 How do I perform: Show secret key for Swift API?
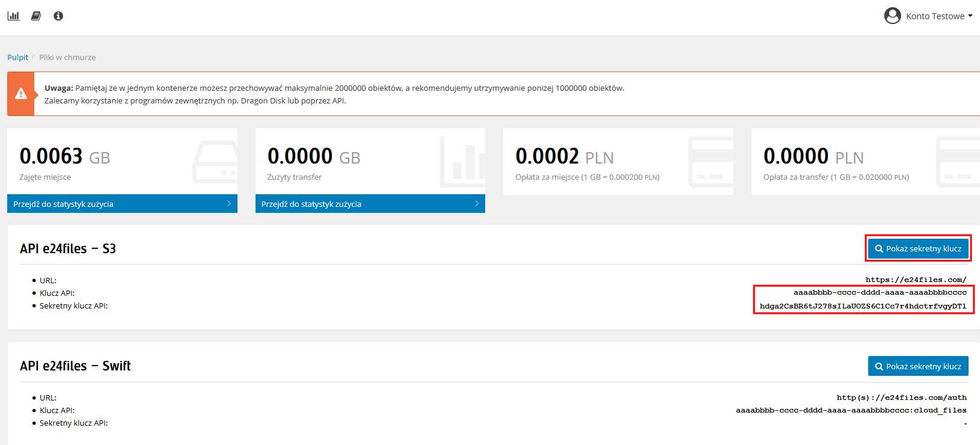pyautogui.click(x=918, y=366)
